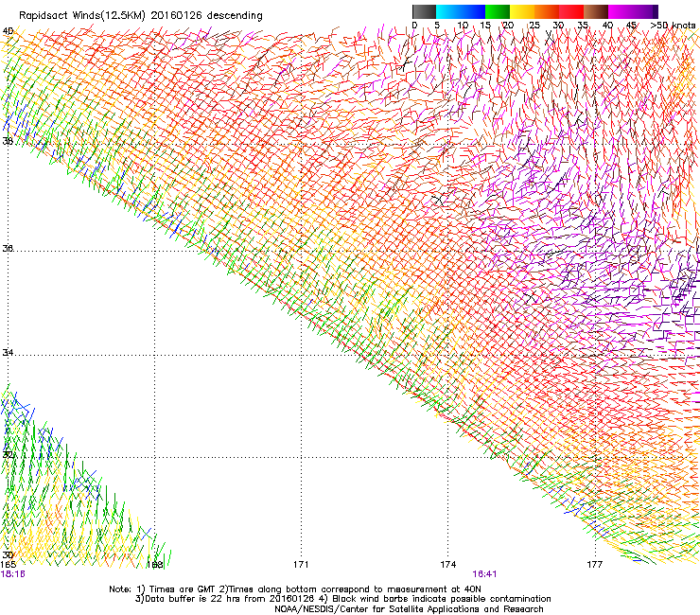Click the '25' legend scale label

534,25
